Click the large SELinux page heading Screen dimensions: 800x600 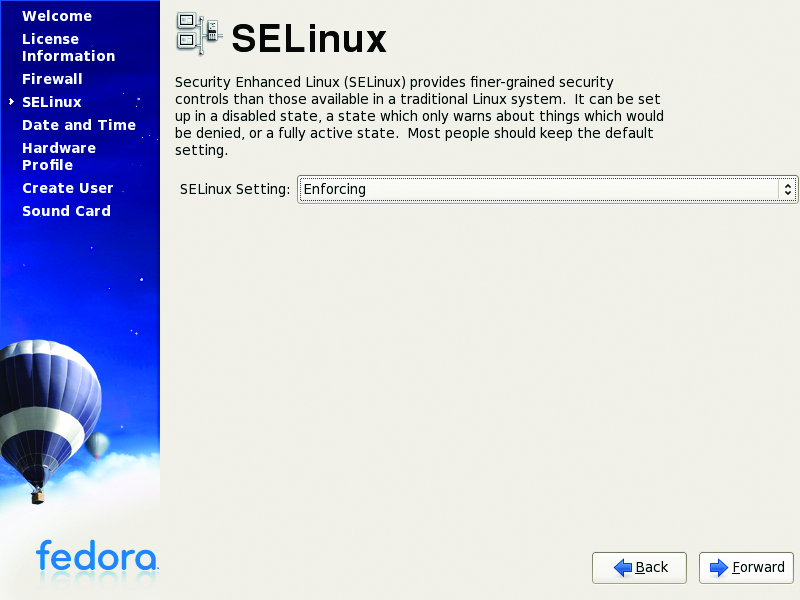pos(308,39)
